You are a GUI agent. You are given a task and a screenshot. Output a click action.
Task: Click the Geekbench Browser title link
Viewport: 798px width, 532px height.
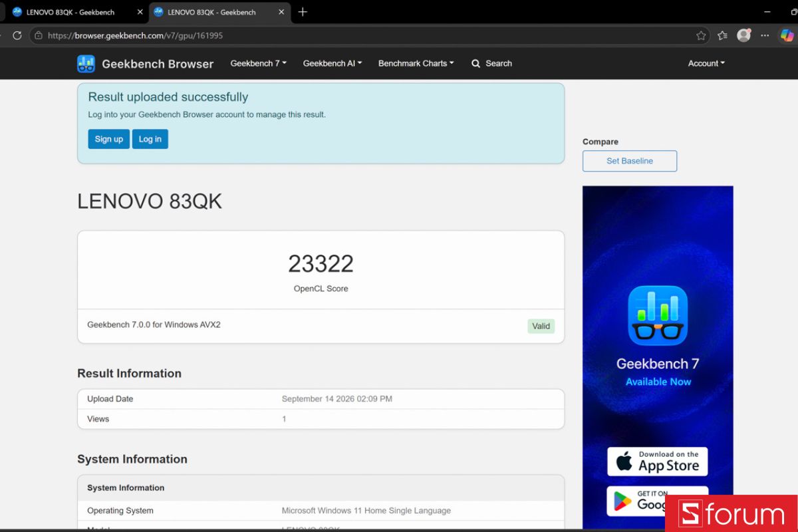click(x=158, y=65)
